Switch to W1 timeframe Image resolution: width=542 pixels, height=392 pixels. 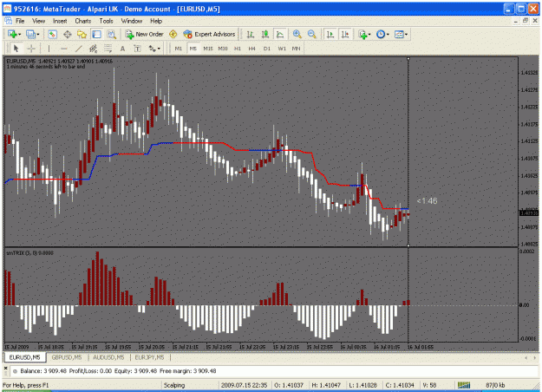(x=282, y=49)
